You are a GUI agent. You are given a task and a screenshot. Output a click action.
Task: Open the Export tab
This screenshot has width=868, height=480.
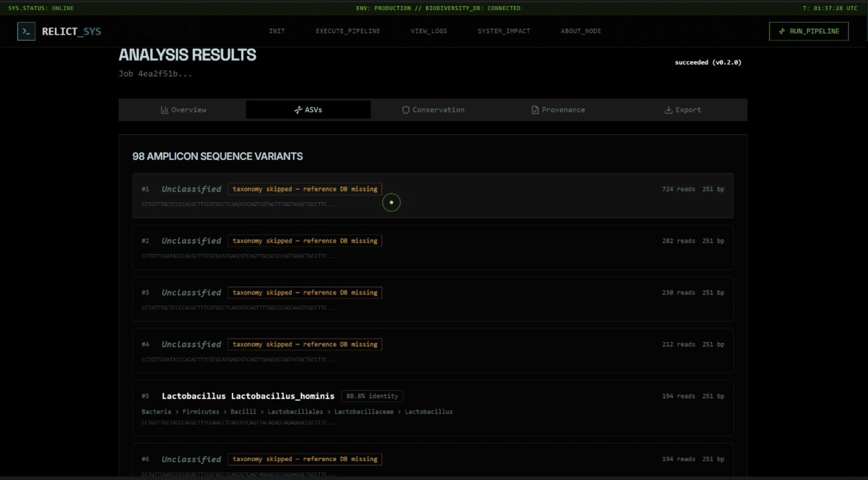coord(683,110)
